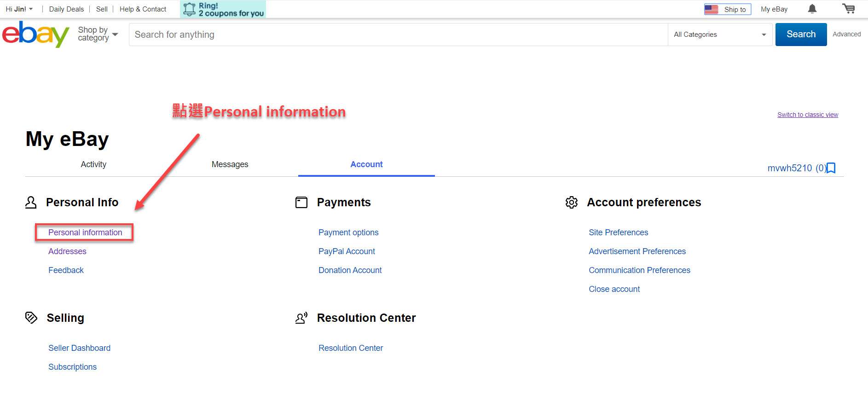Expand the Shop by category menu

(98, 34)
